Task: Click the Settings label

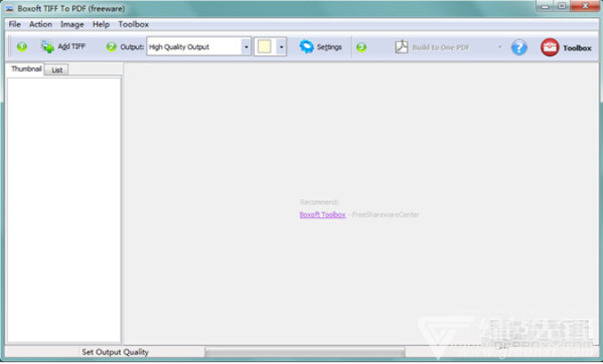Action: click(329, 47)
